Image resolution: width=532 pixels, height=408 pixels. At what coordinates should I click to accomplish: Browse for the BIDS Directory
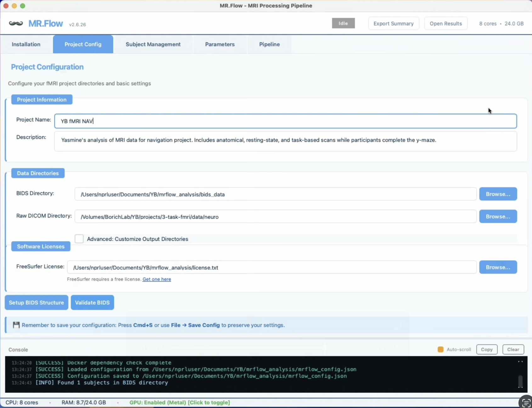click(x=498, y=194)
